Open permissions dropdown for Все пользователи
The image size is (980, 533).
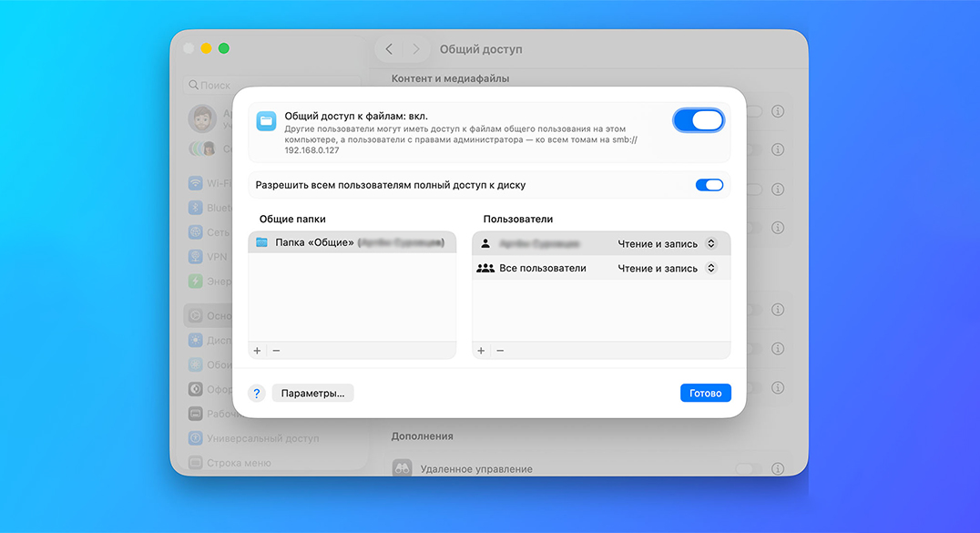point(667,268)
